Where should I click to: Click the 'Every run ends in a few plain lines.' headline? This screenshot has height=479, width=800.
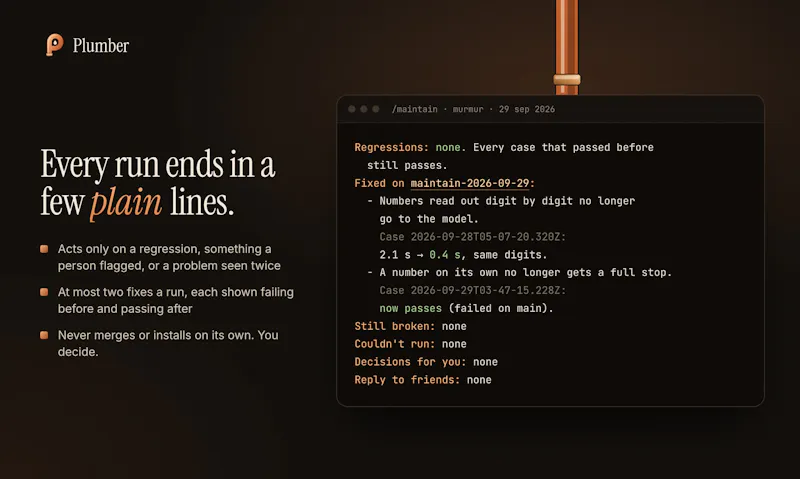158,183
